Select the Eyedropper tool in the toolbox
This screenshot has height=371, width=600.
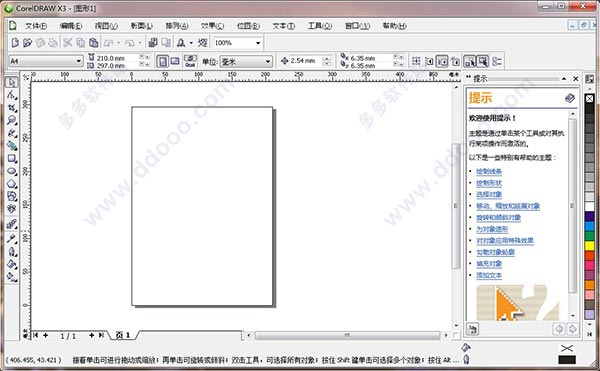point(11,239)
